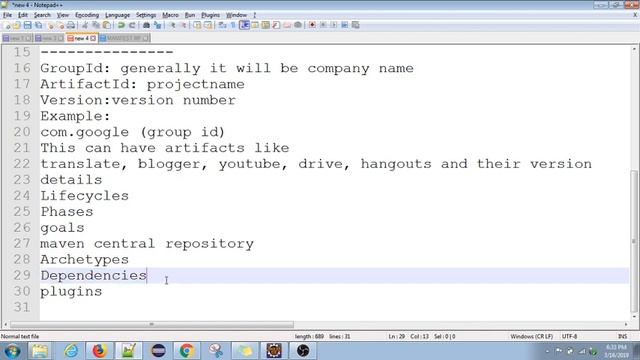This screenshot has height=360, width=640.
Task: Click the Zoom In toolbar icon
Action: point(172,25)
